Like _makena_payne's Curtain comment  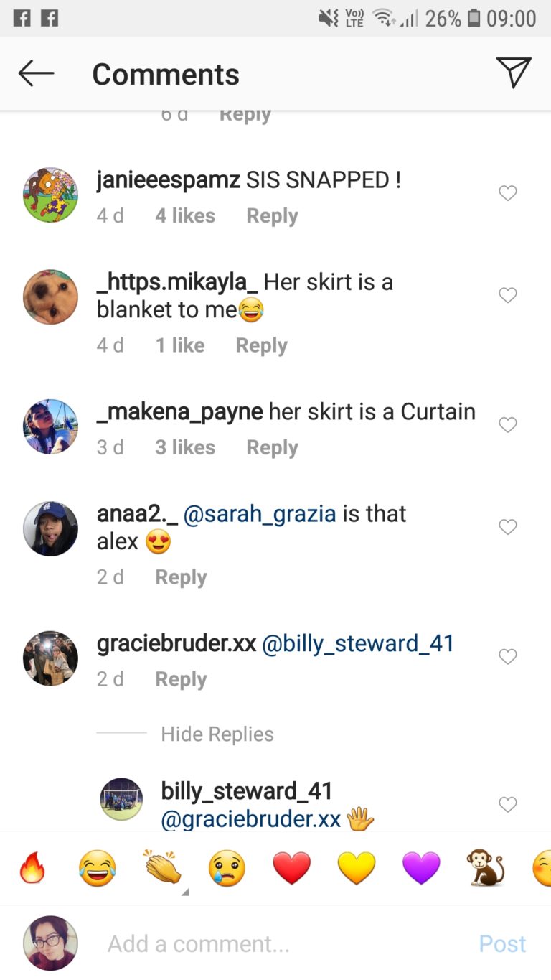(508, 425)
